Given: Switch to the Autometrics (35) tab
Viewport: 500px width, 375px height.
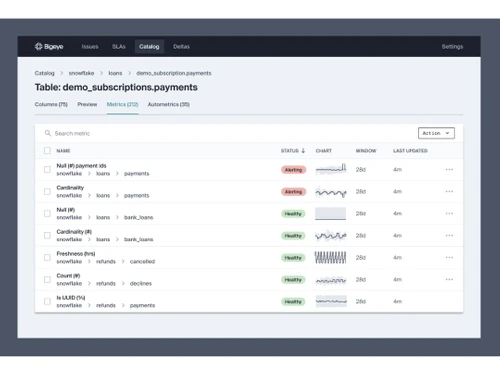Looking at the screenshot, I should click(169, 104).
